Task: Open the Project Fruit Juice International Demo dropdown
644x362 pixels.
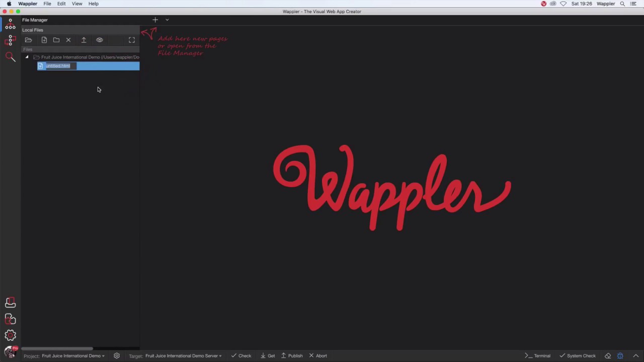Action: (73, 356)
